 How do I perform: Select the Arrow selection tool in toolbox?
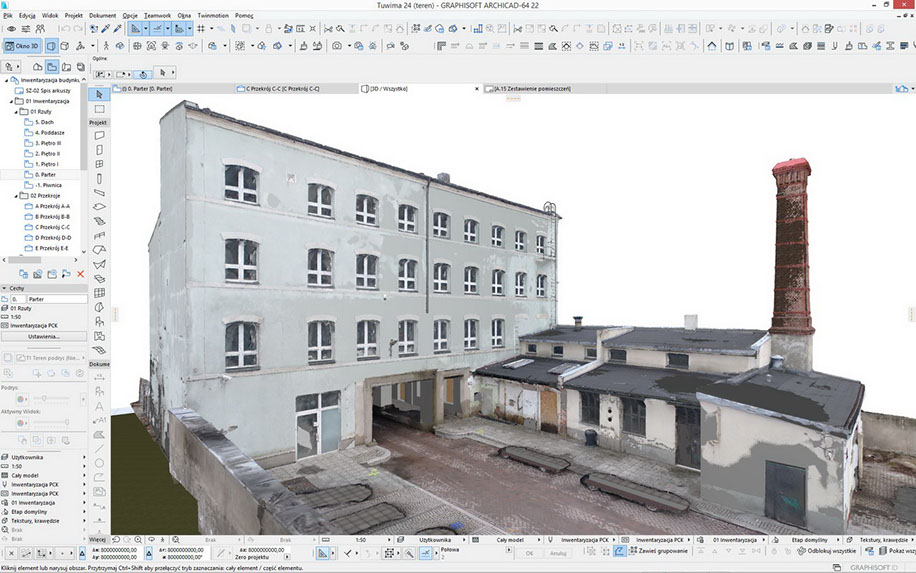[x=99, y=94]
